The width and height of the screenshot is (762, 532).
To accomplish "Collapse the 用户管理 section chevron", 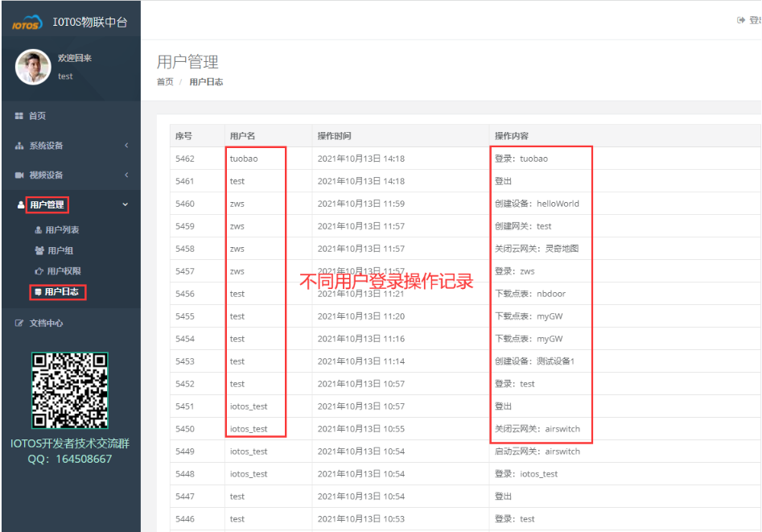I will point(125,203).
